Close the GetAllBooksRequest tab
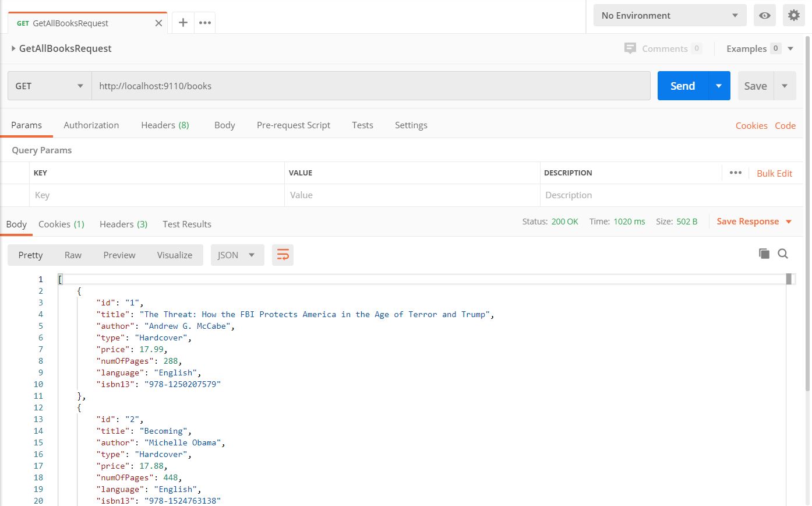812x506 pixels. (x=158, y=23)
